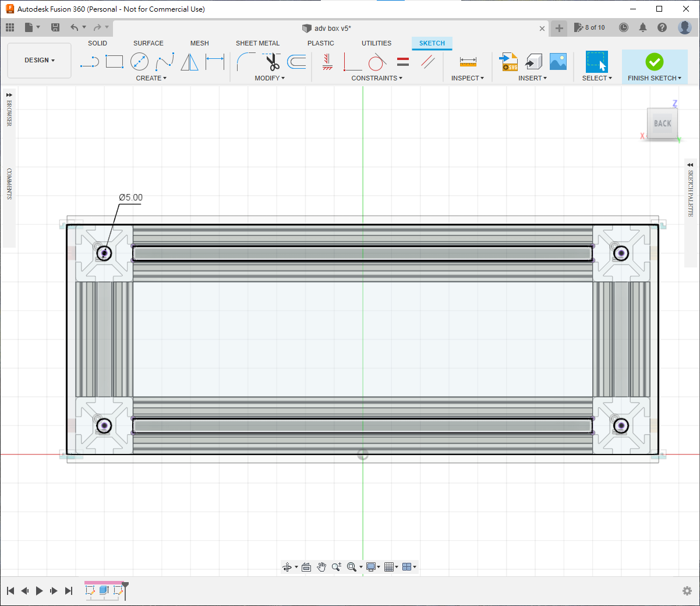Open the Constraints dropdown menu
Screen dimensions: 700x606
376,78
